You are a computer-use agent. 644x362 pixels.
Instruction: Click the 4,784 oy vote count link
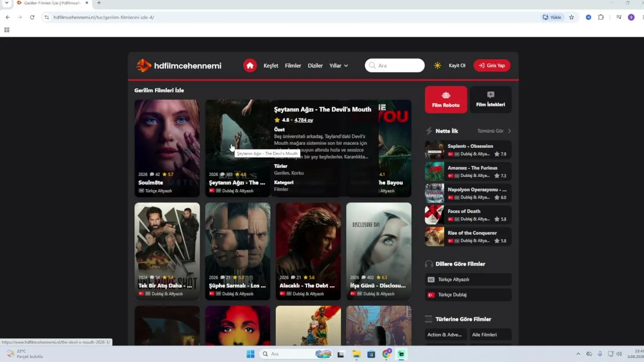[303, 120]
